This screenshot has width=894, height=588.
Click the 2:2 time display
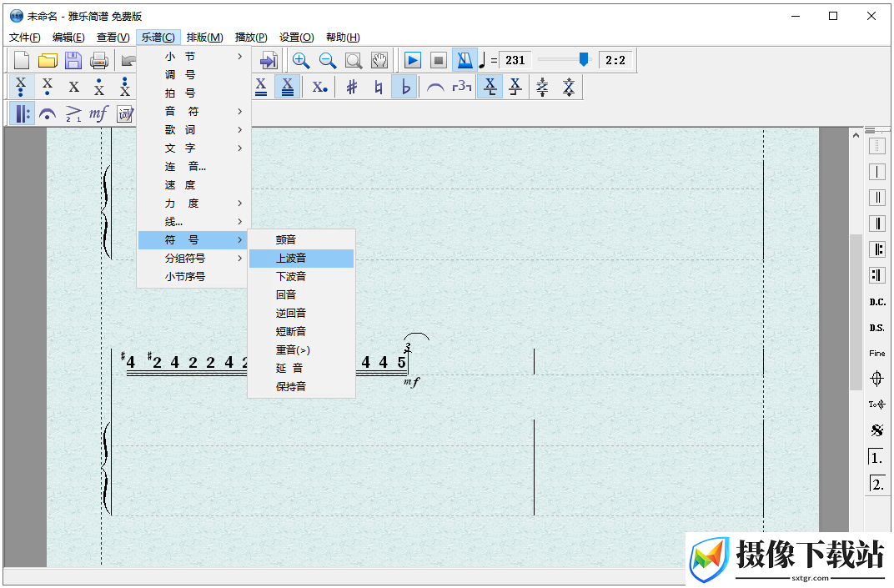[x=615, y=60]
